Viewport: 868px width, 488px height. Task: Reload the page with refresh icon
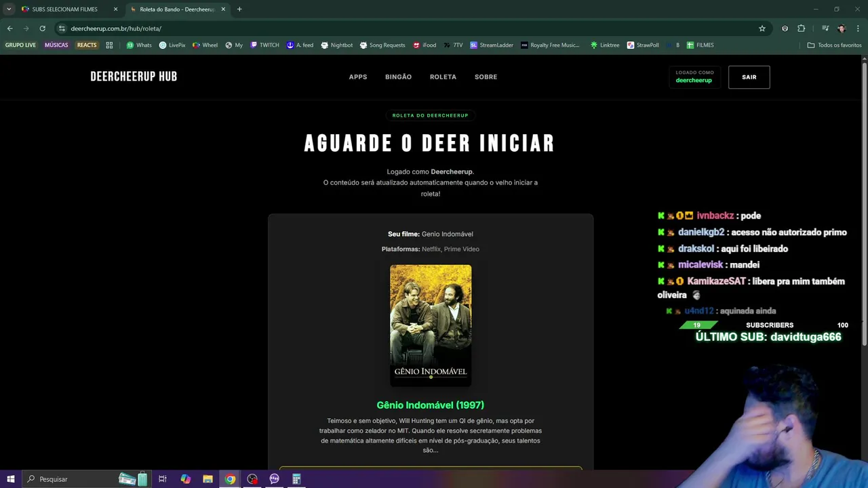coord(42,28)
